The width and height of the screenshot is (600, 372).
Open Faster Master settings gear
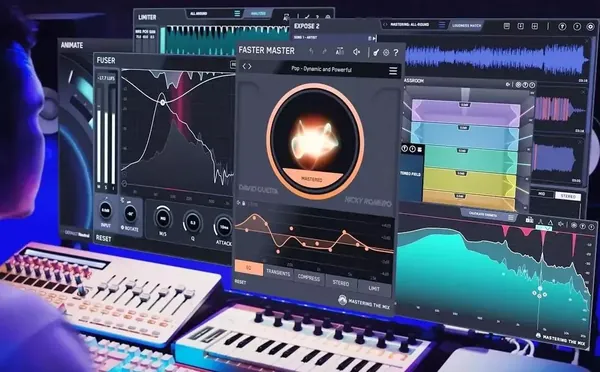[x=386, y=53]
